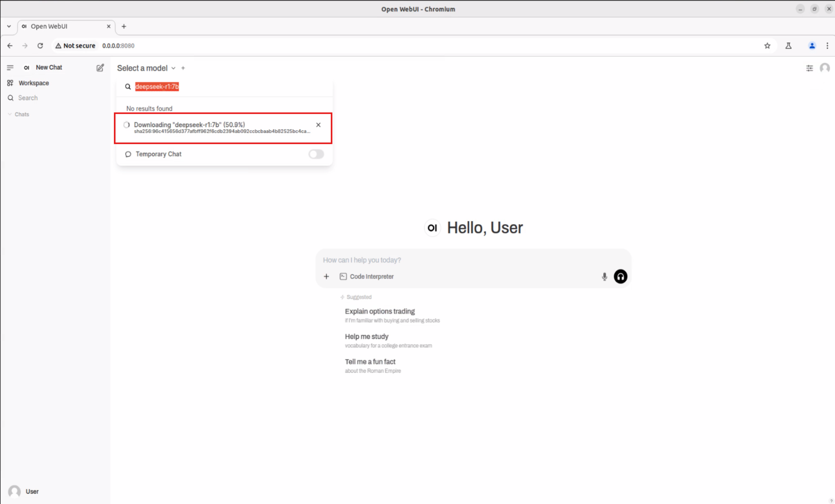Select the Explain options trading suggestion
Viewport: 835px width, 504px height.
(x=380, y=311)
